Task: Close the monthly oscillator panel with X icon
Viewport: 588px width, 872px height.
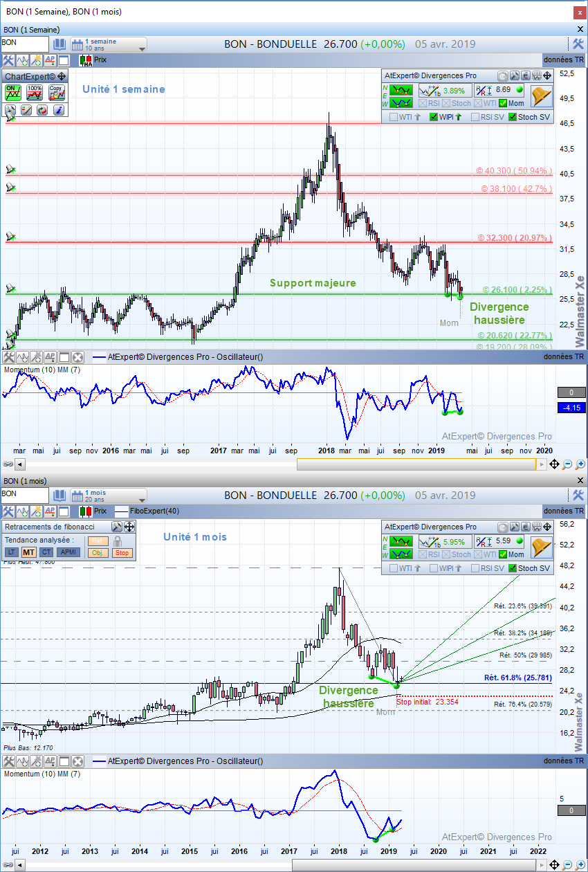Action: click(x=77, y=761)
